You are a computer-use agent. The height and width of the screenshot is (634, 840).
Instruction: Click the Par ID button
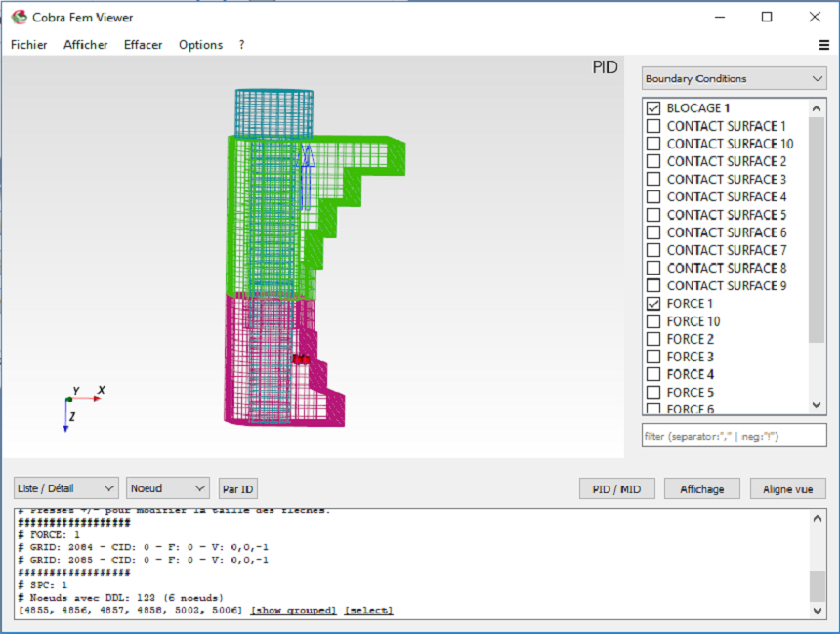tap(238, 489)
